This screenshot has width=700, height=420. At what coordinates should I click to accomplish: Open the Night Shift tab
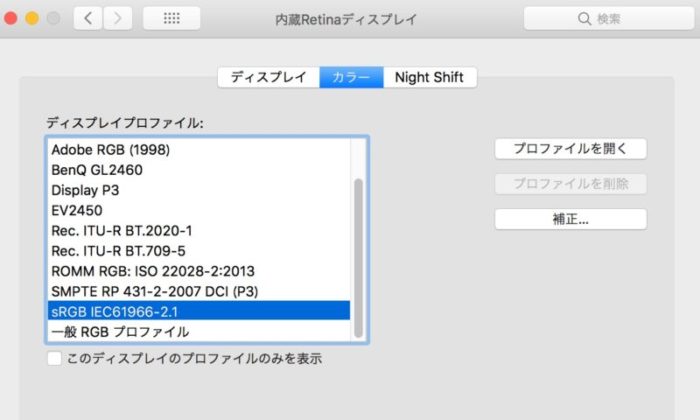pyautogui.click(x=430, y=77)
